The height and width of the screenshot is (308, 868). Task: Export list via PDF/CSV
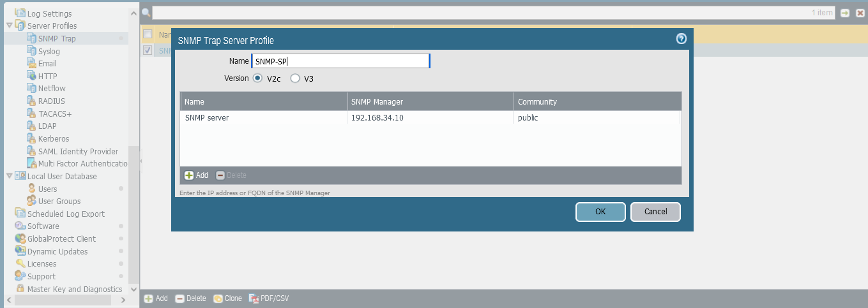tap(269, 298)
